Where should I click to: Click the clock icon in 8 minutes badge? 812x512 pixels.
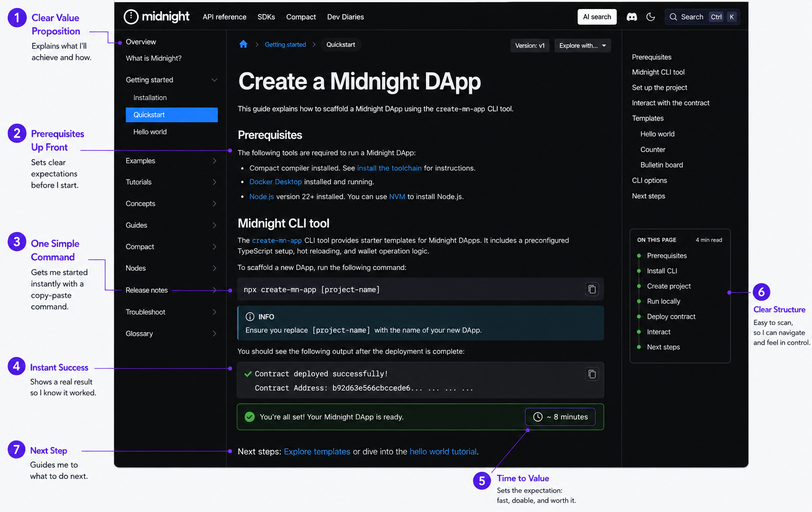click(x=538, y=417)
